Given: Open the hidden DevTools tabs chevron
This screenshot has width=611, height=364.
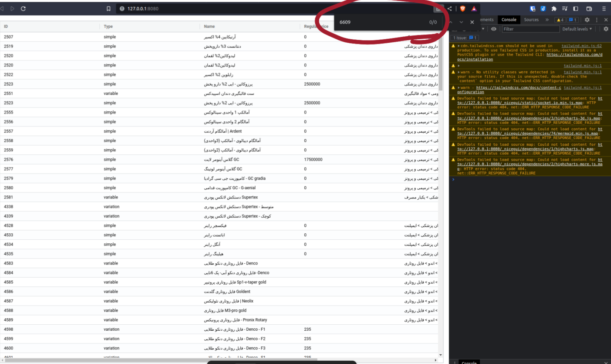Looking at the screenshot, I should pos(547,19).
